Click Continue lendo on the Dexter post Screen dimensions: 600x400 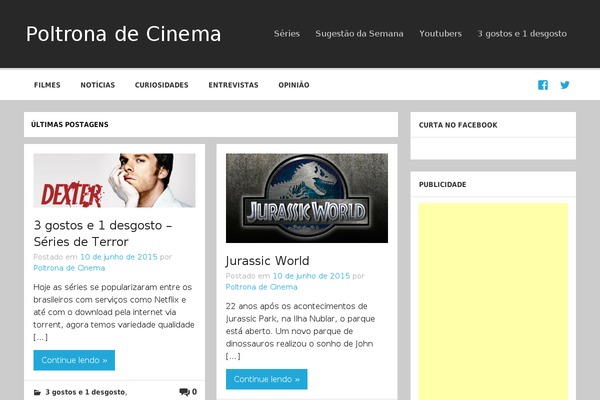(74, 360)
